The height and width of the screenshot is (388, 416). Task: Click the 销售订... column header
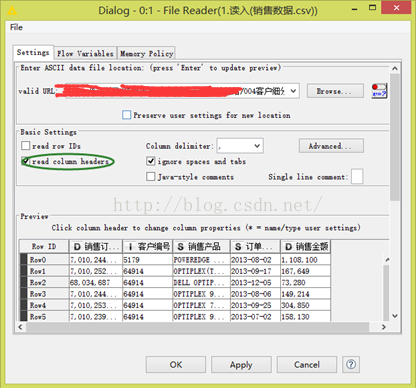pos(96,247)
